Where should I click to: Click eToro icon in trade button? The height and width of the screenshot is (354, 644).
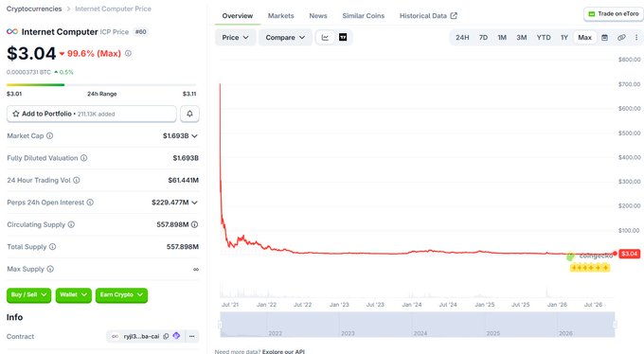coord(592,14)
